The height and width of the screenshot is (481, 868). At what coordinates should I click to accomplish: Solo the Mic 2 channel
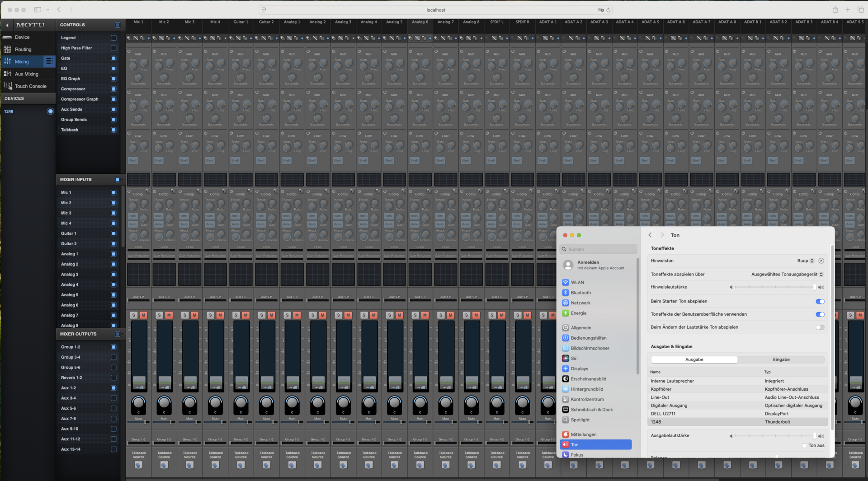pos(159,315)
